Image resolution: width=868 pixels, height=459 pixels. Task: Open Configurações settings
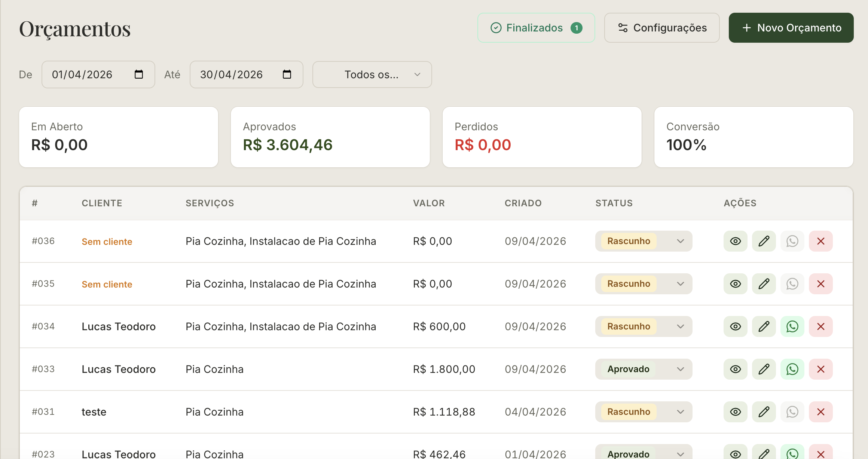coord(661,28)
